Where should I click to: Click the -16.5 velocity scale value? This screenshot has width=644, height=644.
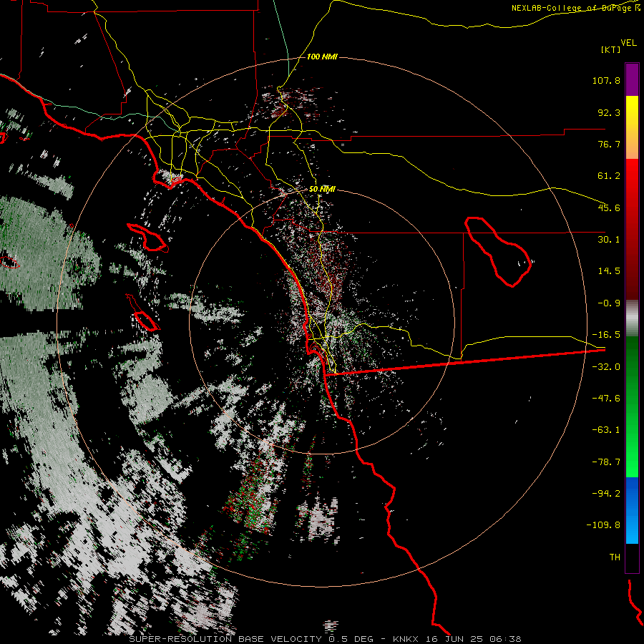click(x=606, y=335)
